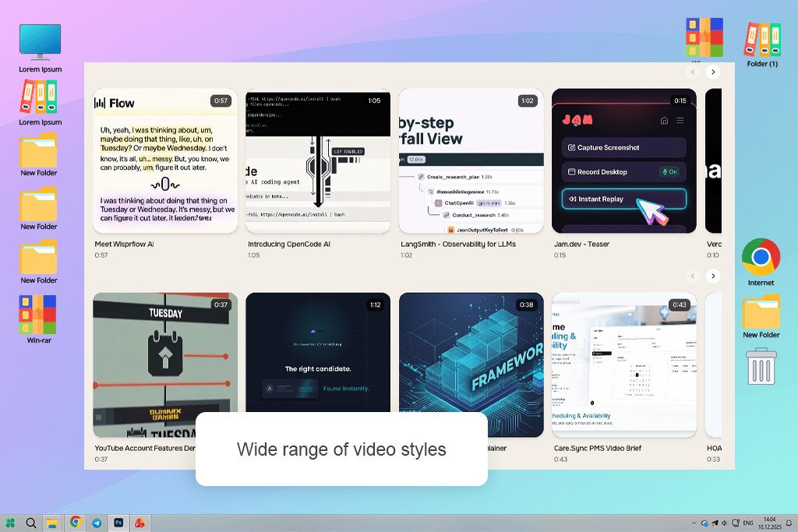This screenshot has width=798, height=532.
Task: Play 'The right candidate' video thumbnail
Action: (x=318, y=353)
